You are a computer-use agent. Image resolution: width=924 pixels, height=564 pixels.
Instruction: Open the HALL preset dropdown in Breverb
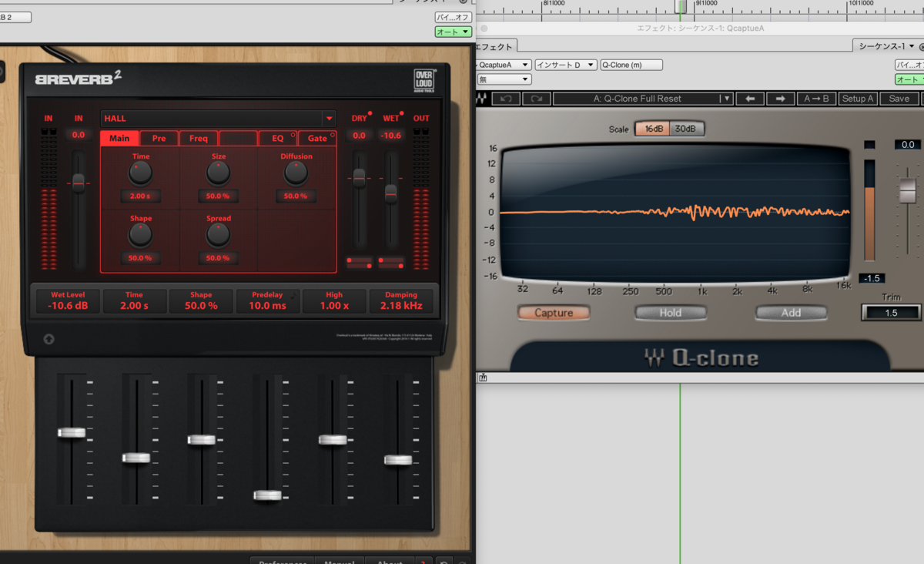point(330,119)
